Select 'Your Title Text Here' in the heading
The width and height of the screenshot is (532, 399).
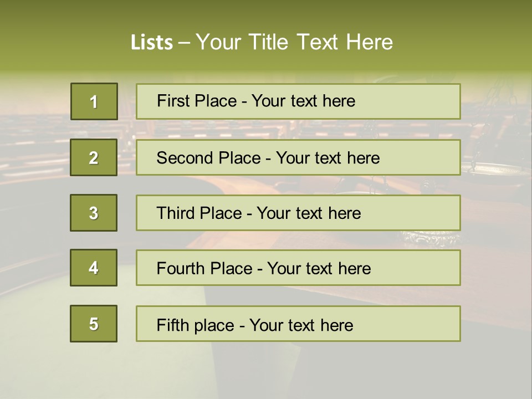tap(294, 42)
